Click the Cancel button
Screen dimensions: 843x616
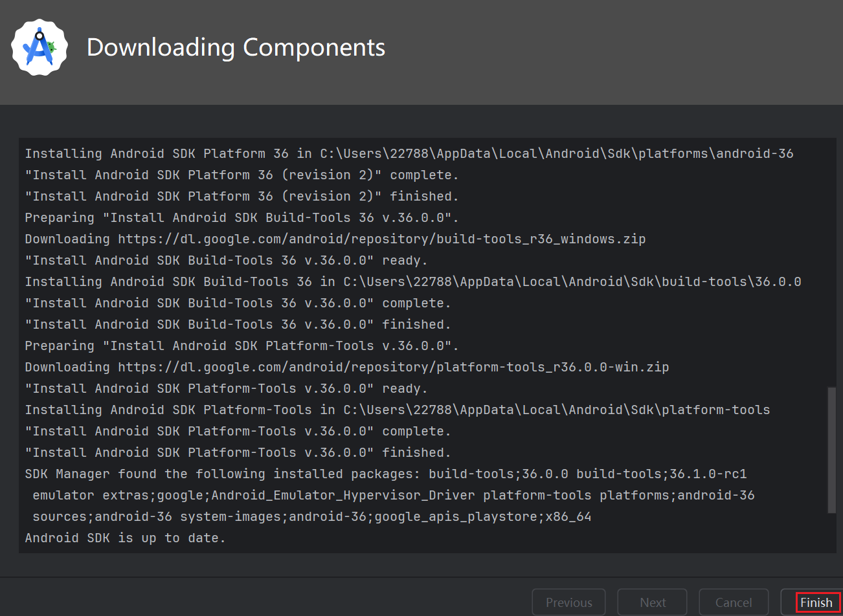click(x=733, y=602)
